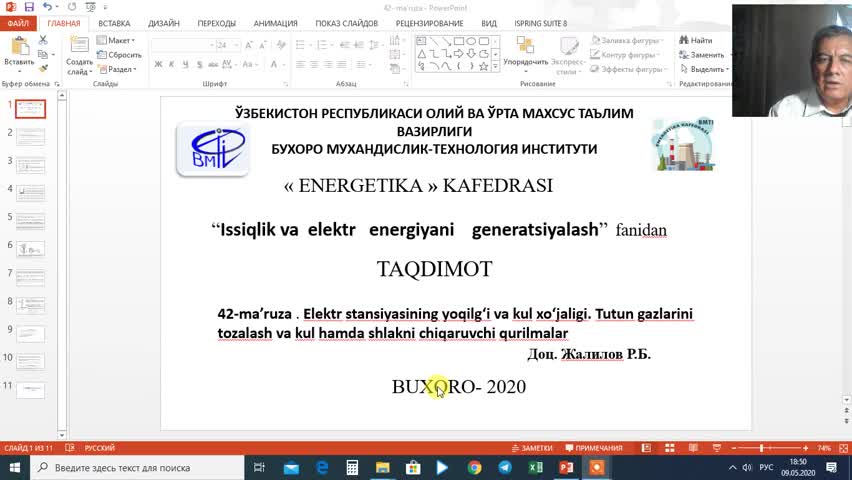Click the Найти (Find) icon
852x480 pixels.
point(695,40)
